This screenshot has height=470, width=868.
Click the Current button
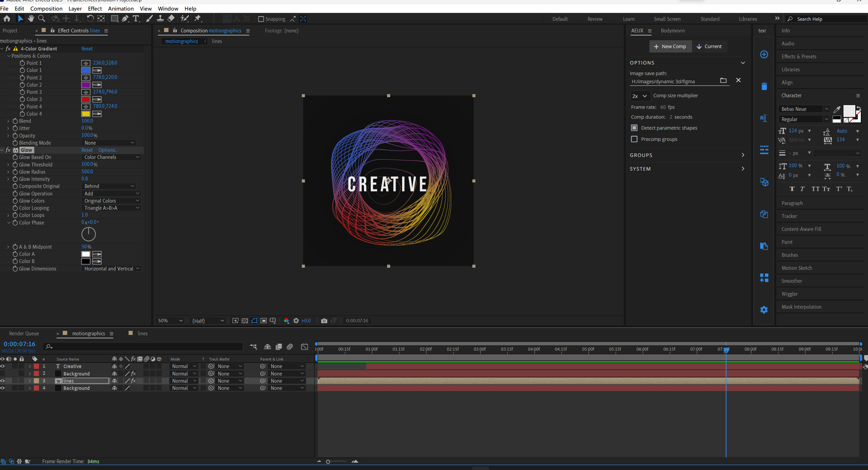[709, 46]
